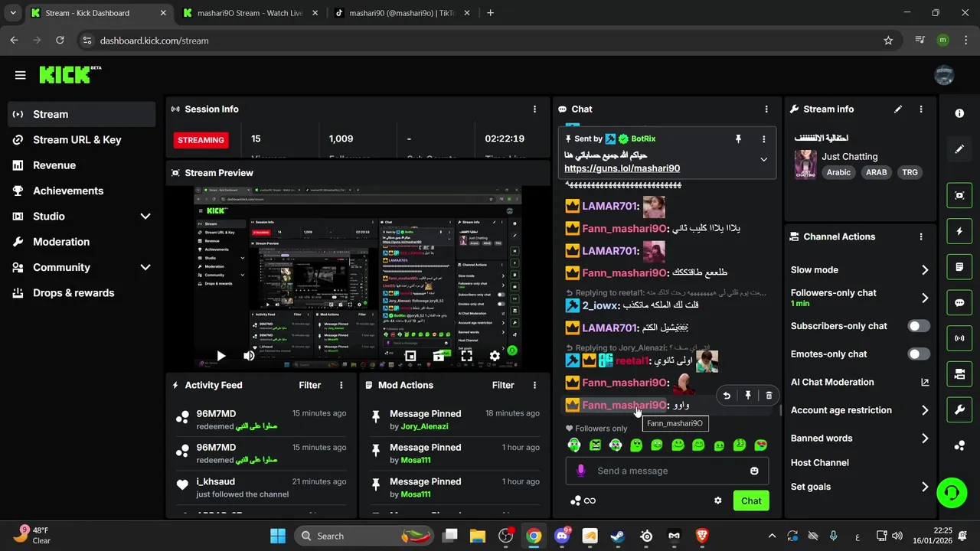Click the Send a message field

coord(667,471)
